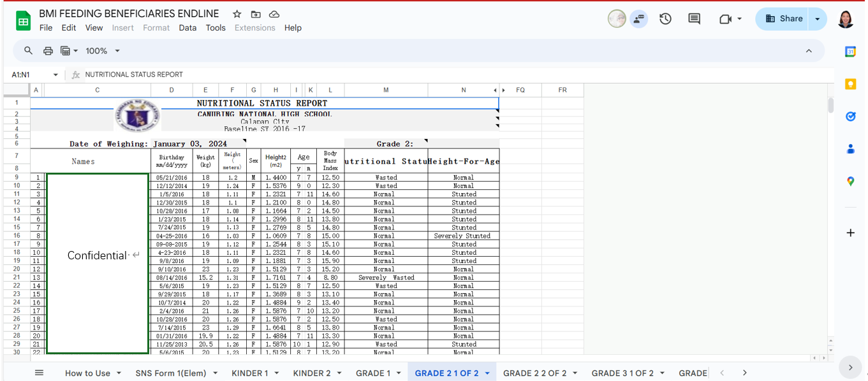Screen dimensions: 868x381
Task: Click the vertical scrollbar thumb
Action: coord(831,105)
